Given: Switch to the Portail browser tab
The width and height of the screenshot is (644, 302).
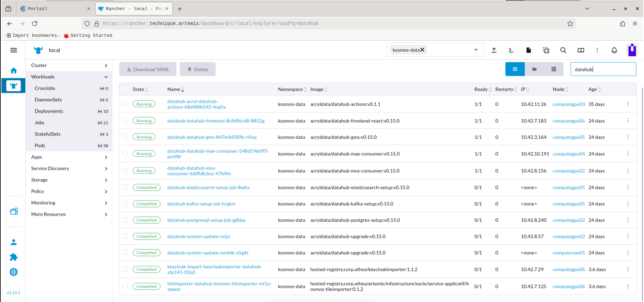Looking at the screenshot, I should click(55, 9).
